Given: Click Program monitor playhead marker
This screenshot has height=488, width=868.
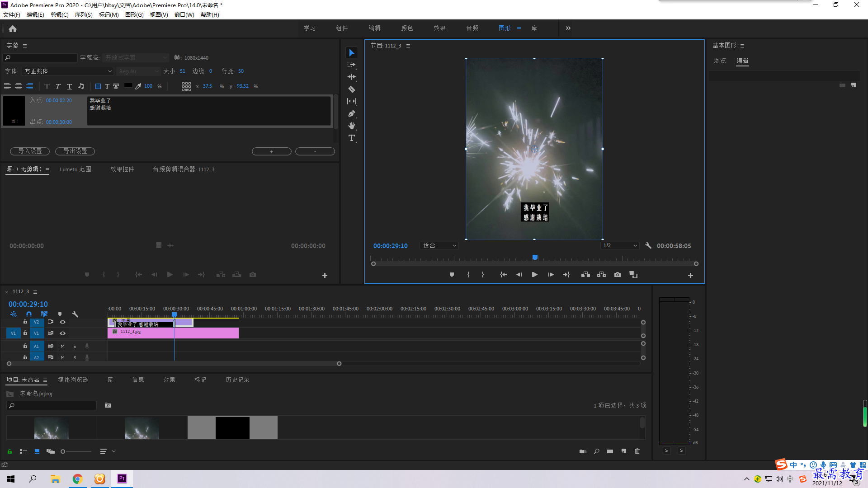Looking at the screenshot, I should [535, 257].
